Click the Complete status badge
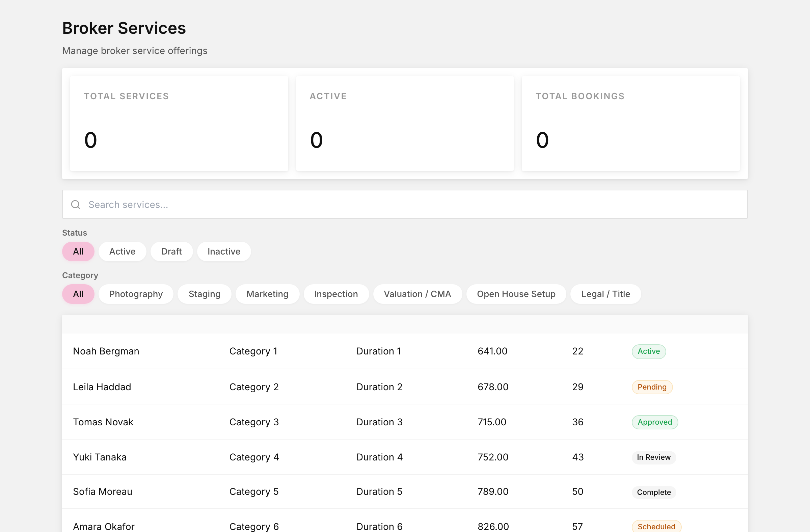810x532 pixels. pos(653,493)
